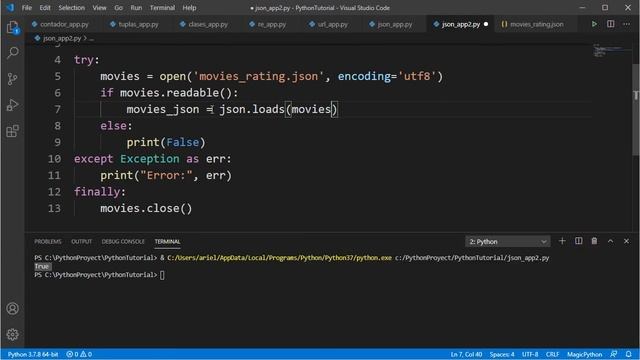Change file encoding UTF-8 in status bar
This screenshot has height=360, width=640.
pyautogui.click(x=530, y=354)
